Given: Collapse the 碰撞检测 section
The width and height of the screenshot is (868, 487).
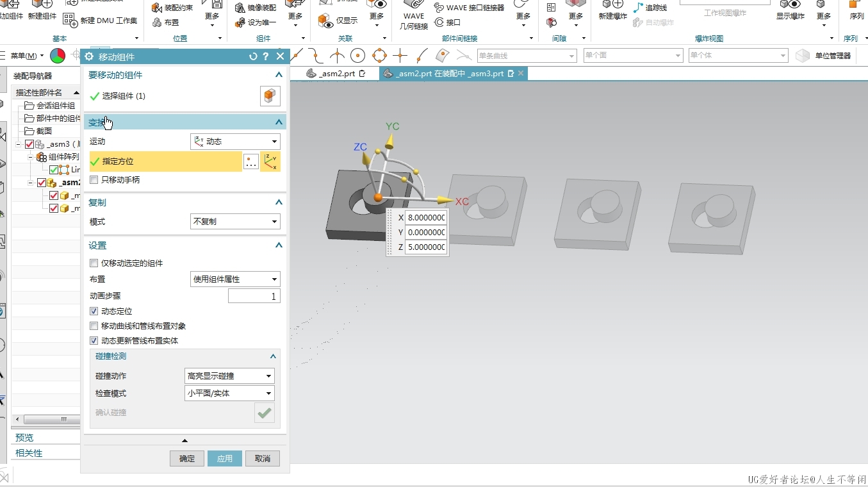Looking at the screenshot, I should (273, 356).
